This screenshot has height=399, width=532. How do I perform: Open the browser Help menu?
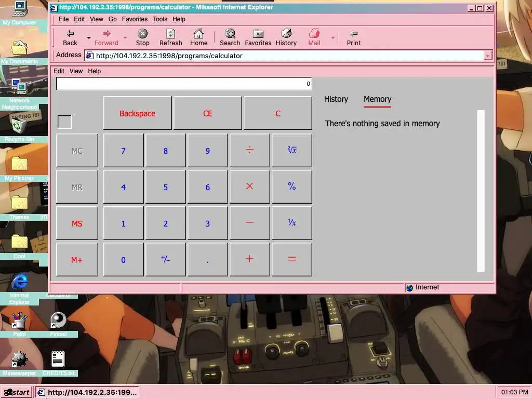click(x=179, y=19)
